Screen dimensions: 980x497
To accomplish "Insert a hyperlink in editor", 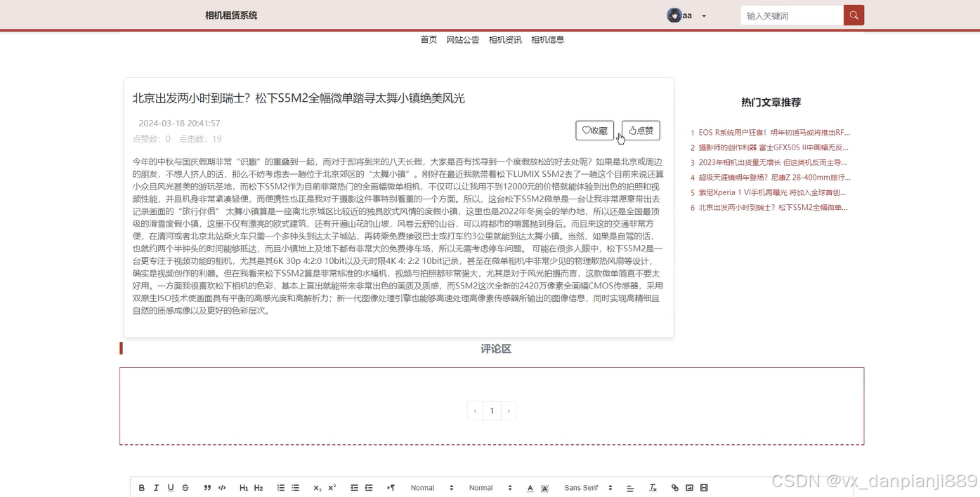I will 675,488.
